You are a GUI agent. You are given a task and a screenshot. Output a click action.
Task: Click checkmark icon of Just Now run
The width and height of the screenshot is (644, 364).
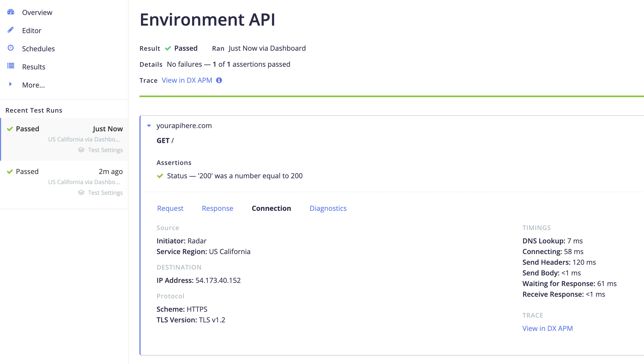point(10,129)
